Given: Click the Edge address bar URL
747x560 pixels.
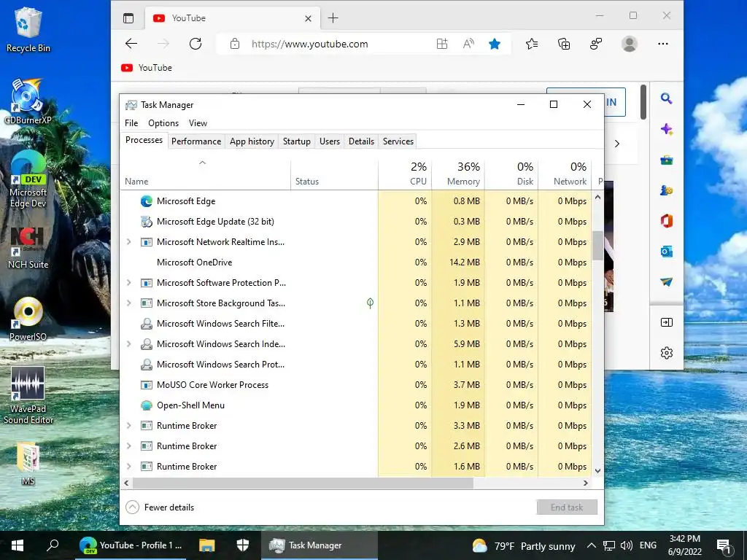Looking at the screenshot, I should click(309, 44).
